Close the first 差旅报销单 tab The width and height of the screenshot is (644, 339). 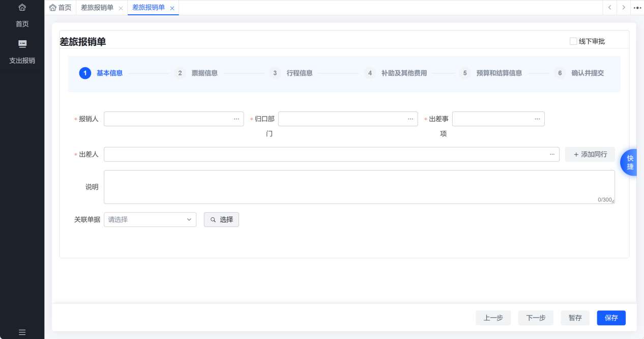pos(121,8)
